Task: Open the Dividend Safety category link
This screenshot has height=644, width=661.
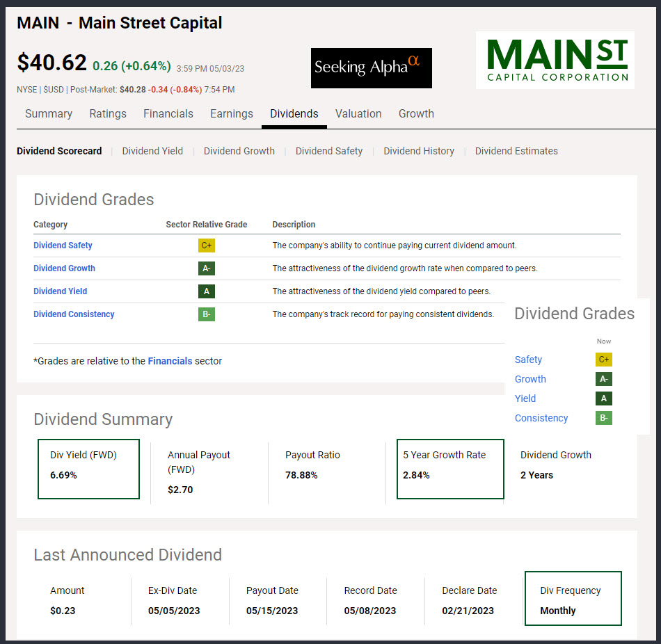Action: click(x=63, y=245)
